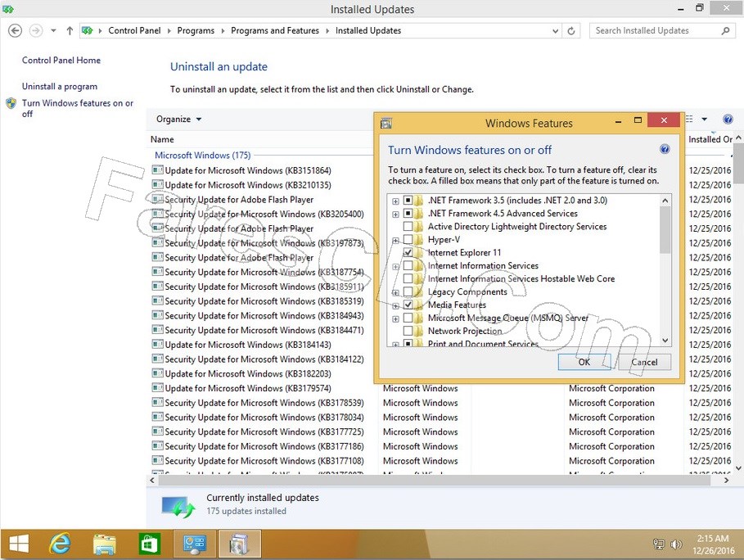Cancel the Windows Features dialog
The image size is (744, 560).
pos(644,362)
